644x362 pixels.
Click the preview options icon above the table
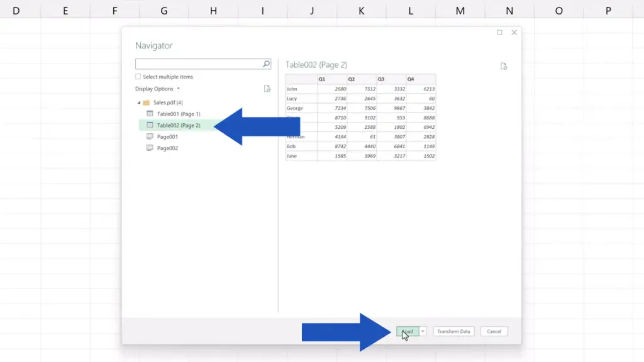[504, 66]
